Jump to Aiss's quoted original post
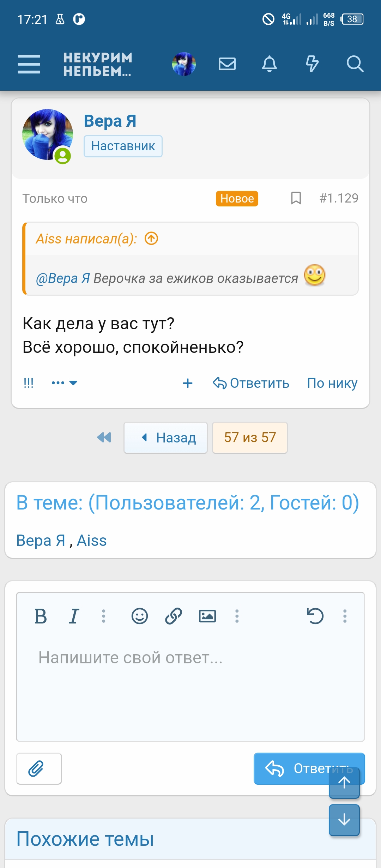This screenshot has width=381, height=868. coord(151,239)
